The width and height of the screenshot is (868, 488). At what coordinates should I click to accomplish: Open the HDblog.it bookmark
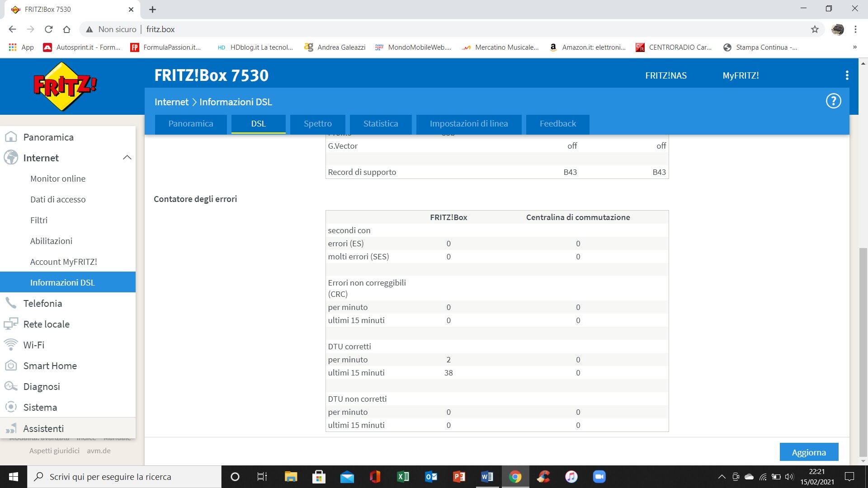tap(255, 47)
